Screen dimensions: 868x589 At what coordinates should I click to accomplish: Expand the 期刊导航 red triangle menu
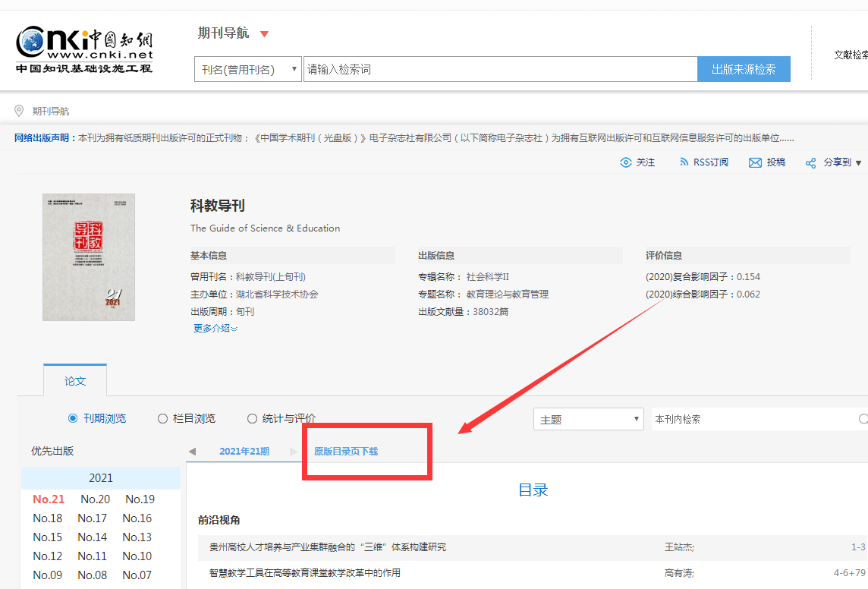click(x=265, y=33)
